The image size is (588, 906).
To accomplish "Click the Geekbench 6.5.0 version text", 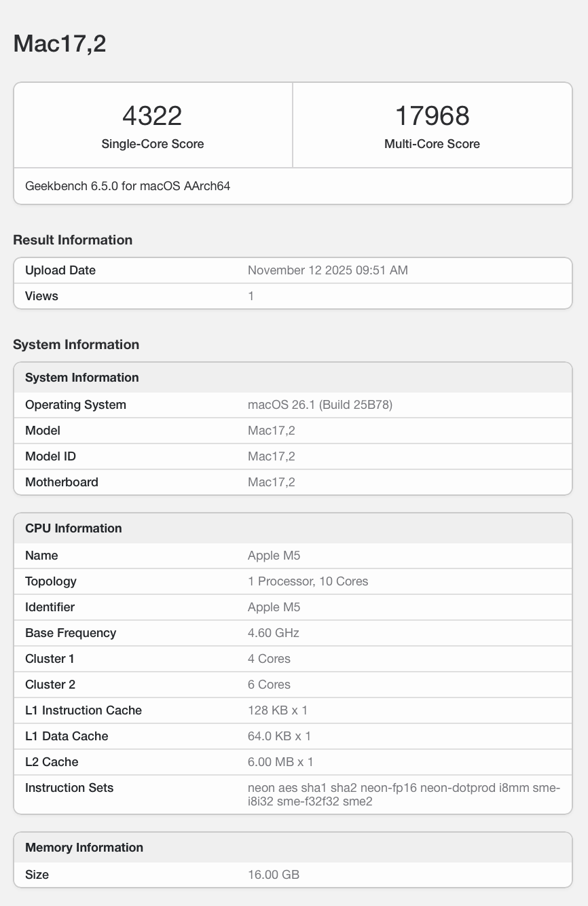I will click(x=128, y=185).
